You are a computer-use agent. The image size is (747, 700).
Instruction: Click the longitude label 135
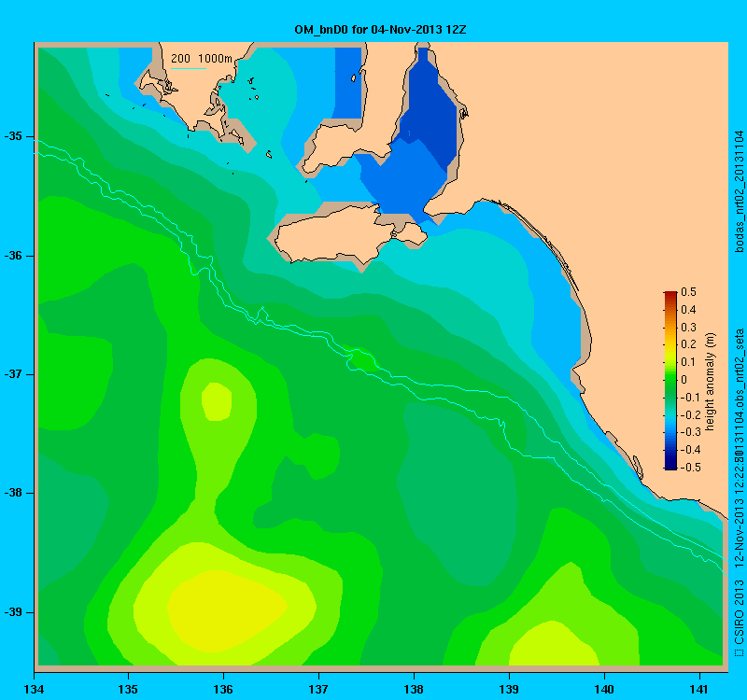point(128,690)
